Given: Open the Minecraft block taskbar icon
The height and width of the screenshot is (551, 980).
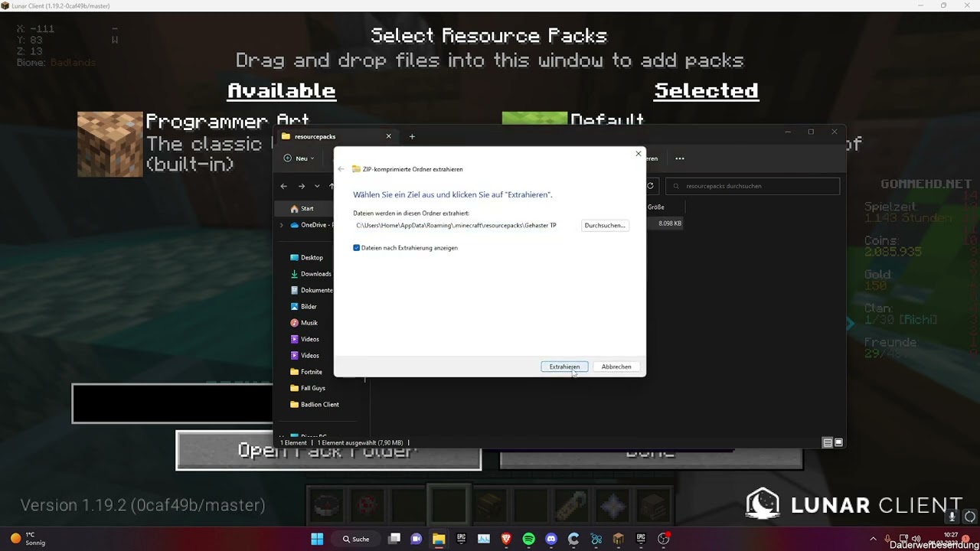Looking at the screenshot, I should click(x=619, y=539).
